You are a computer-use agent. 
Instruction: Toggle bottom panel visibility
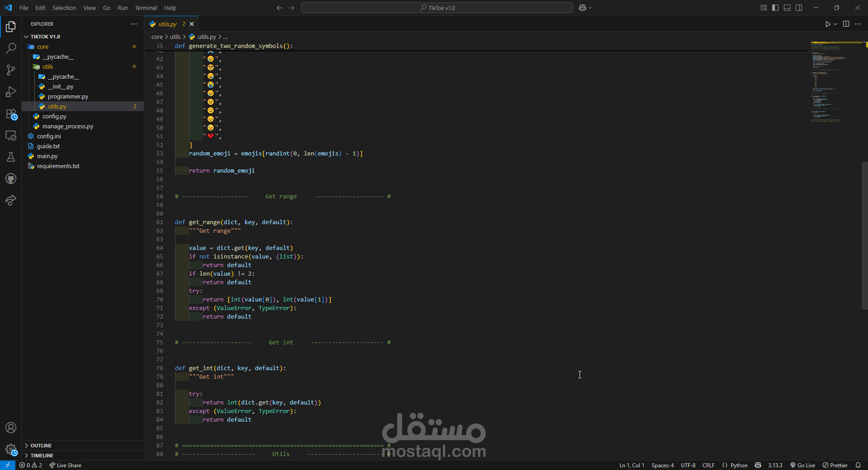click(787, 8)
